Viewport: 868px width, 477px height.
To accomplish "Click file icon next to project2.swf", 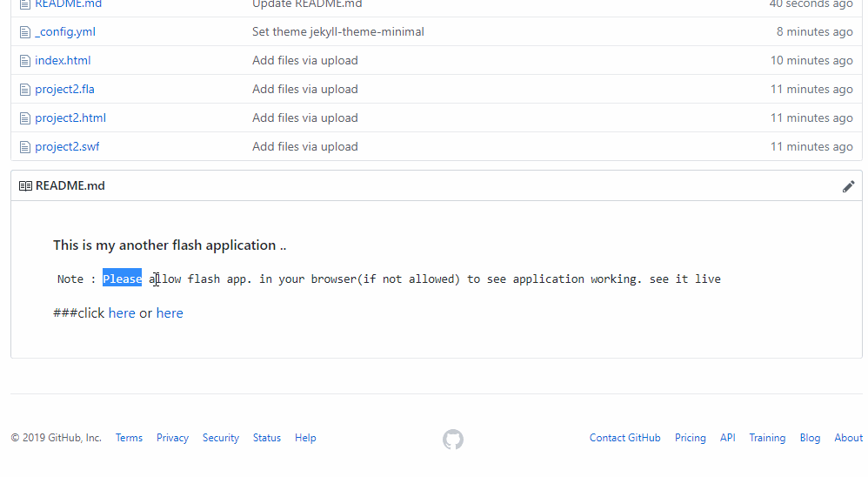I will tap(25, 147).
